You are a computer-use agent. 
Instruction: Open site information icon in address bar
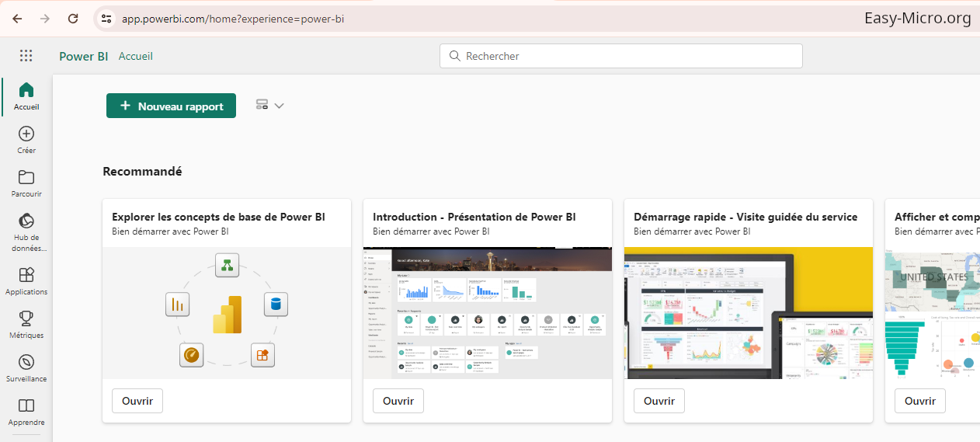pos(106,19)
